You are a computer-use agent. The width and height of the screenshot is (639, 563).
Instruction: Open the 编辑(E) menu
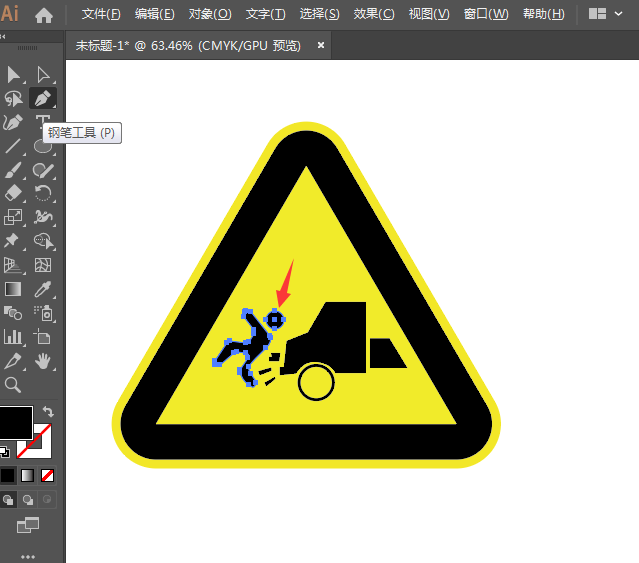pos(154,14)
